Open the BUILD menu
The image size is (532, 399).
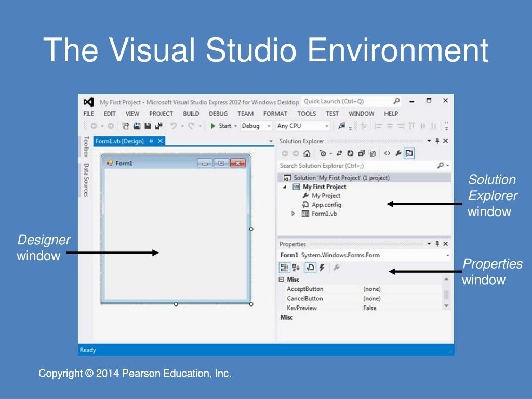point(191,114)
